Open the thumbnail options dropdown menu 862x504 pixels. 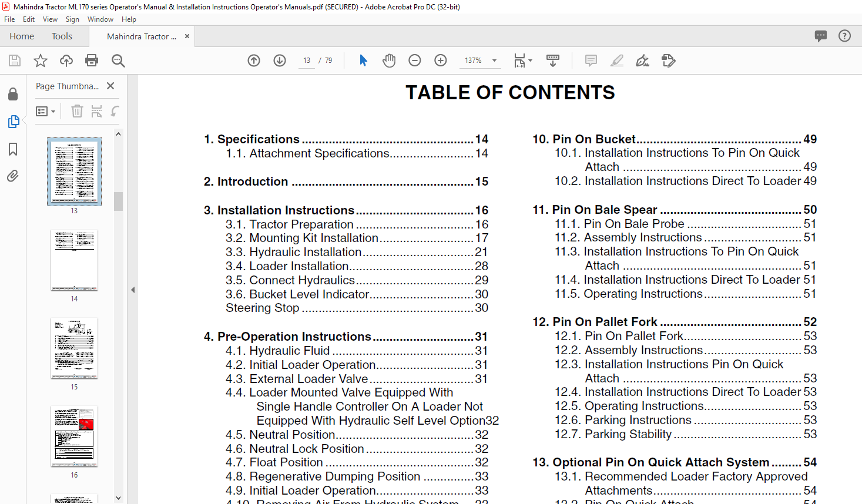45,111
